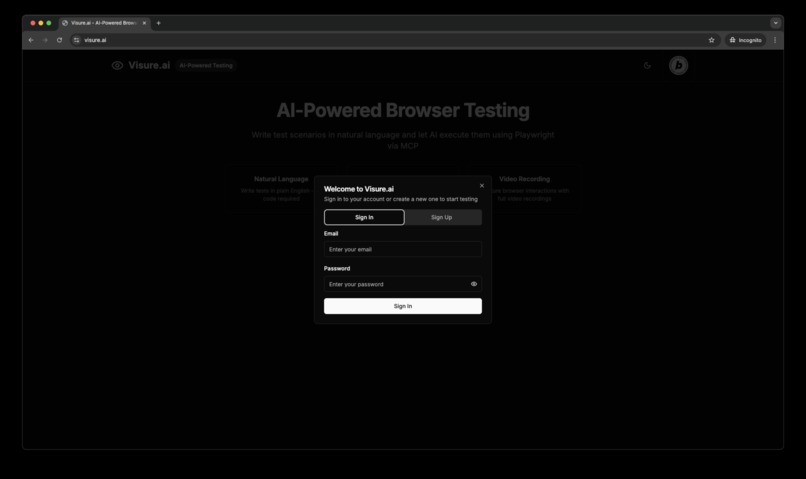Select the Visure.ai browser tab
The image size is (806, 479).
pos(104,23)
